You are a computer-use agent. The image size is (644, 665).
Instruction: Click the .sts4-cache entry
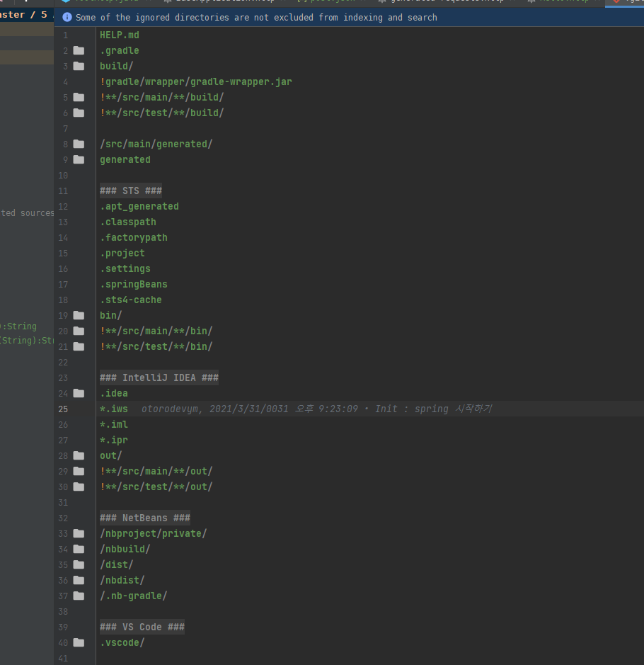(131, 300)
